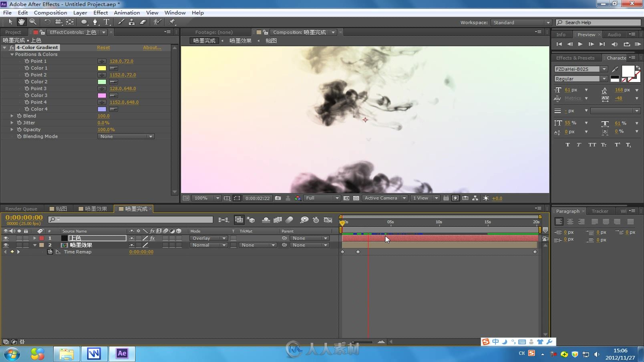Collapse the Positions & Colors group
The height and width of the screenshot is (362, 644).
[x=12, y=54]
